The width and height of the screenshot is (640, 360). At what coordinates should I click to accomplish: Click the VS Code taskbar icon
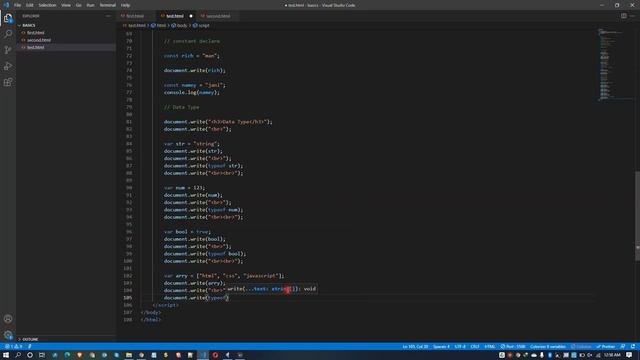(203, 355)
